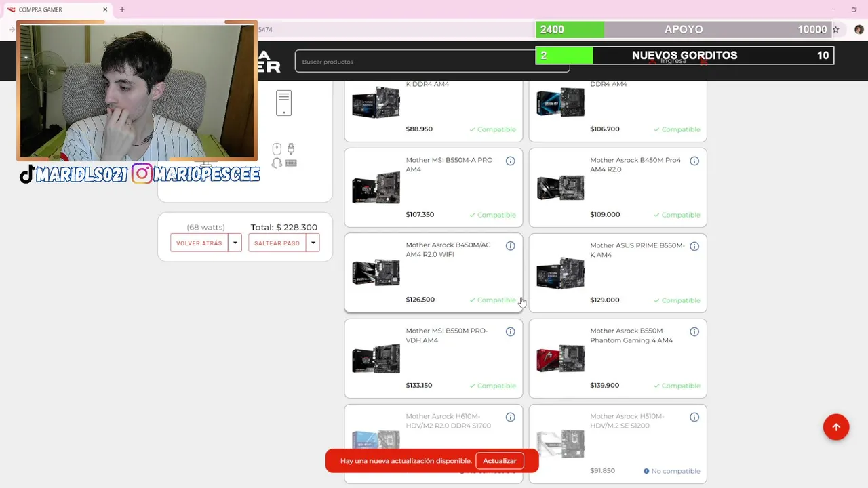Screen dimensions: 868x488
Task: Close the COMPRA GAMER tab
Action: click(105, 9)
